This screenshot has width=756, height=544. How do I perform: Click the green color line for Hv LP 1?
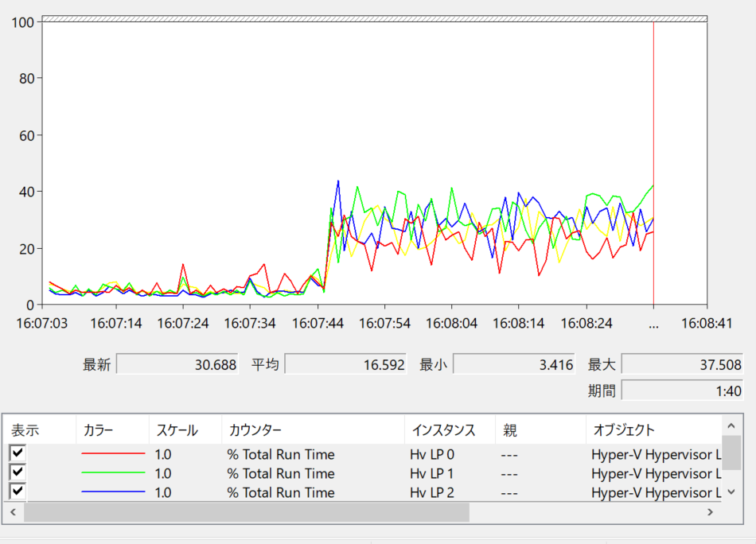click(x=113, y=472)
